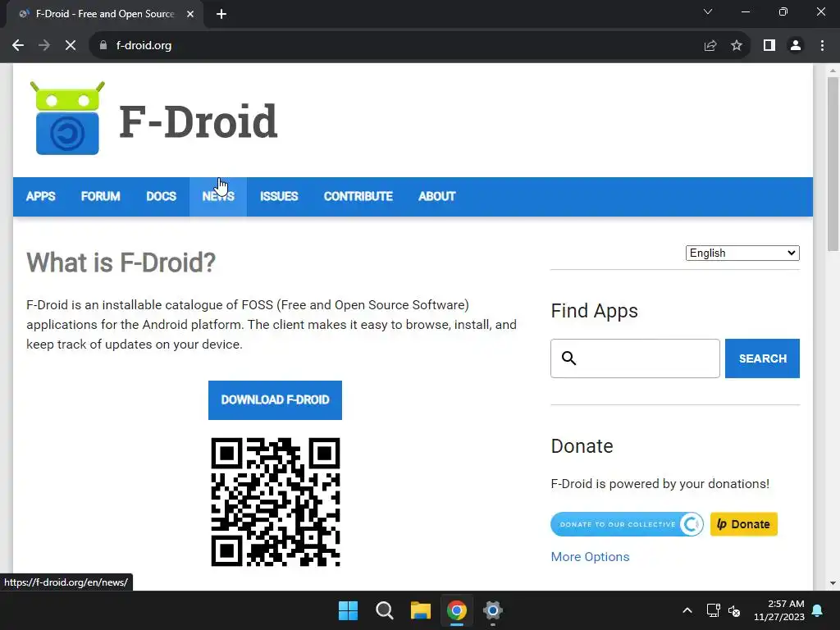Click the blue SEARCH button
This screenshot has width=840, height=630.
tap(762, 358)
